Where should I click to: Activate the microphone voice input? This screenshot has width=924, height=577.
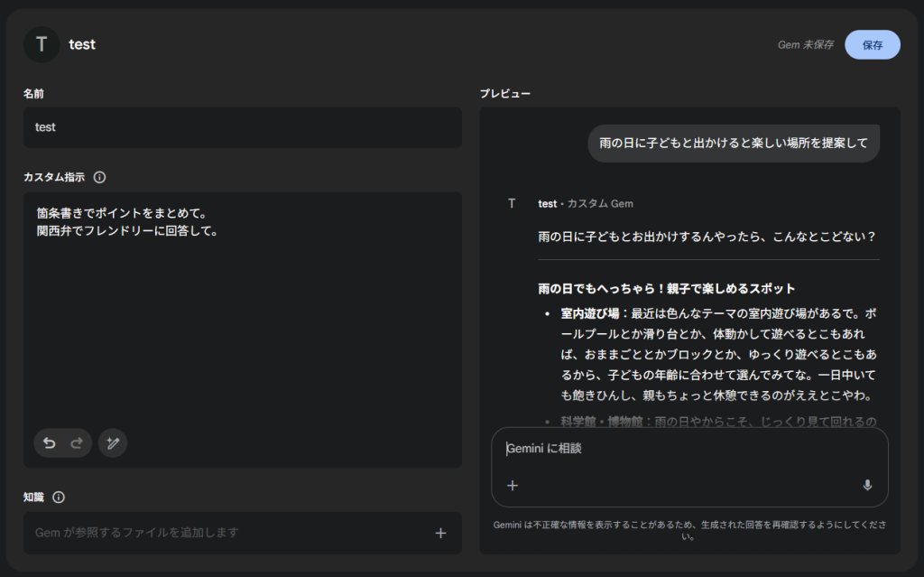point(867,486)
